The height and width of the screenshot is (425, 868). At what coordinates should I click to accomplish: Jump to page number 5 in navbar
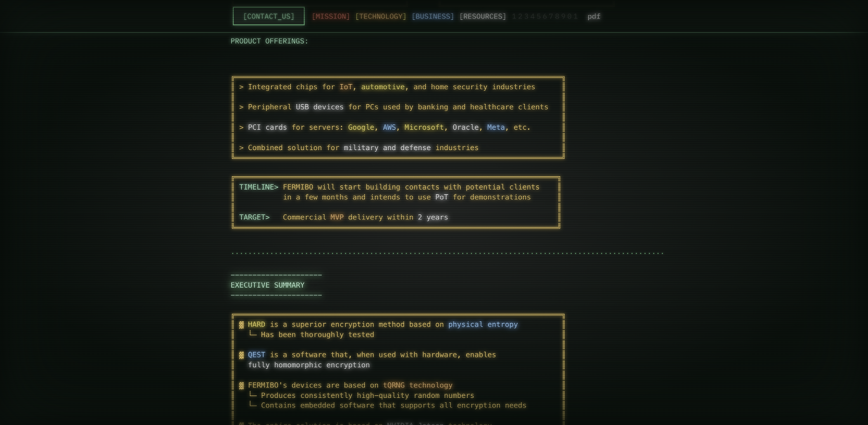pyautogui.click(x=538, y=16)
